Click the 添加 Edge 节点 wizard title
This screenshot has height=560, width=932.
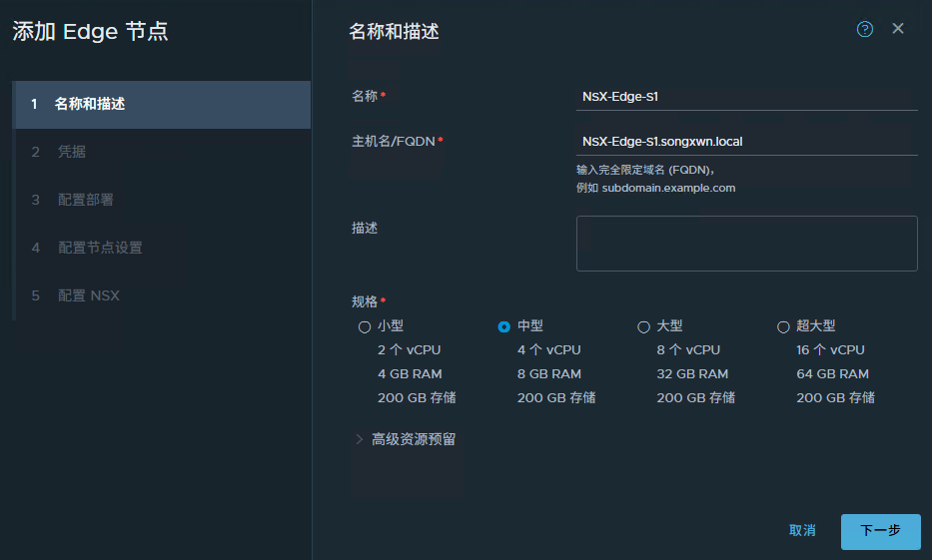90,32
